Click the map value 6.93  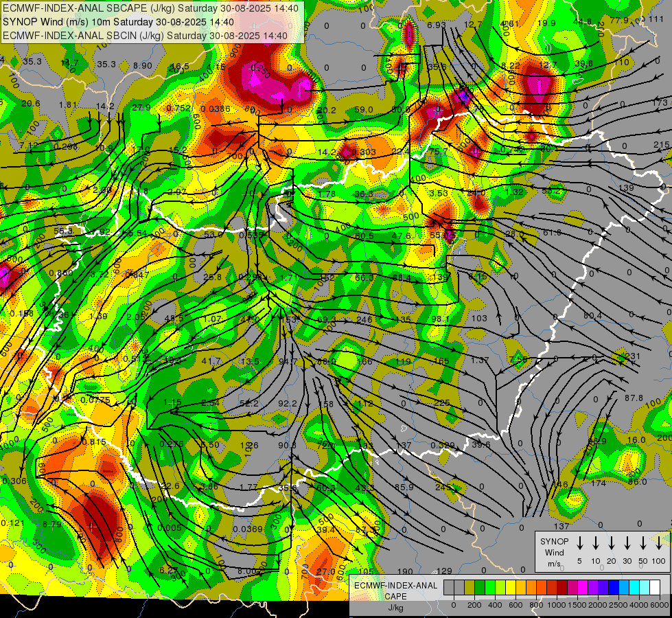tap(437, 25)
